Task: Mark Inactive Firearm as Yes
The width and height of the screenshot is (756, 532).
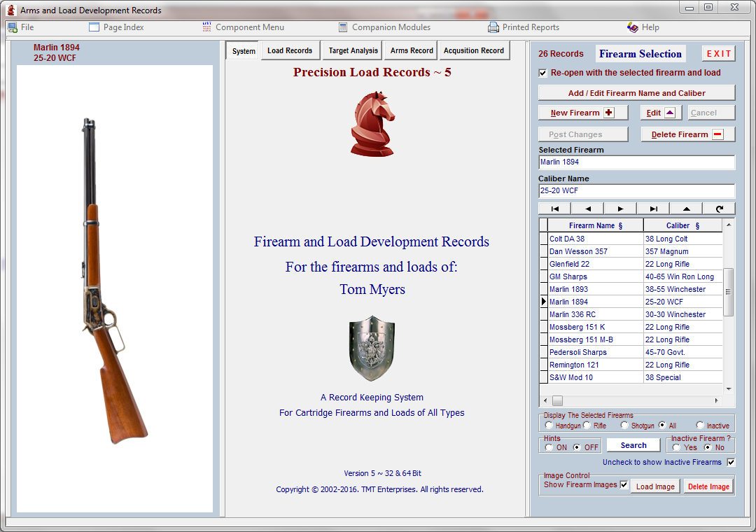Action: [676, 447]
